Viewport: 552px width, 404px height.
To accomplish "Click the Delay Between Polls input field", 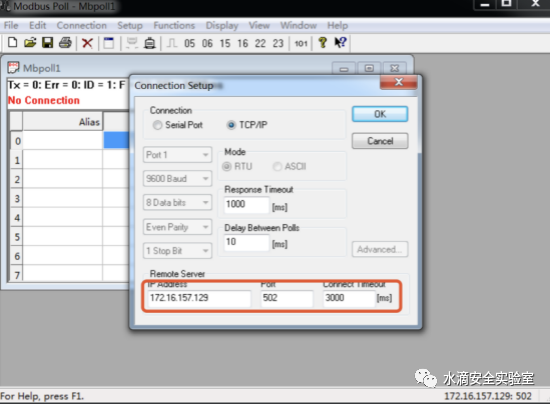I will (246, 242).
